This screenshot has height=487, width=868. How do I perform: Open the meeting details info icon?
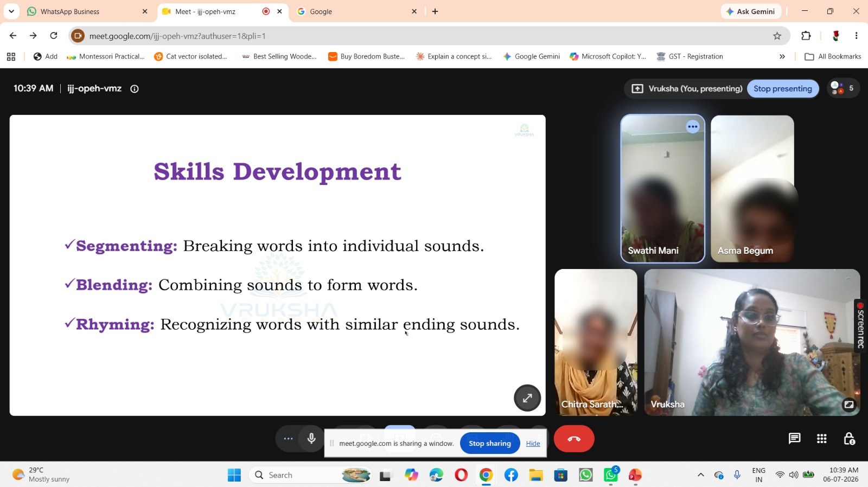[x=135, y=89]
